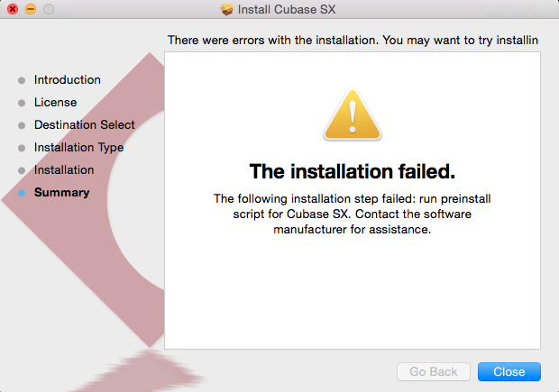Select the Destination Select step label
Image resolution: width=559 pixels, height=392 pixels.
tap(85, 125)
